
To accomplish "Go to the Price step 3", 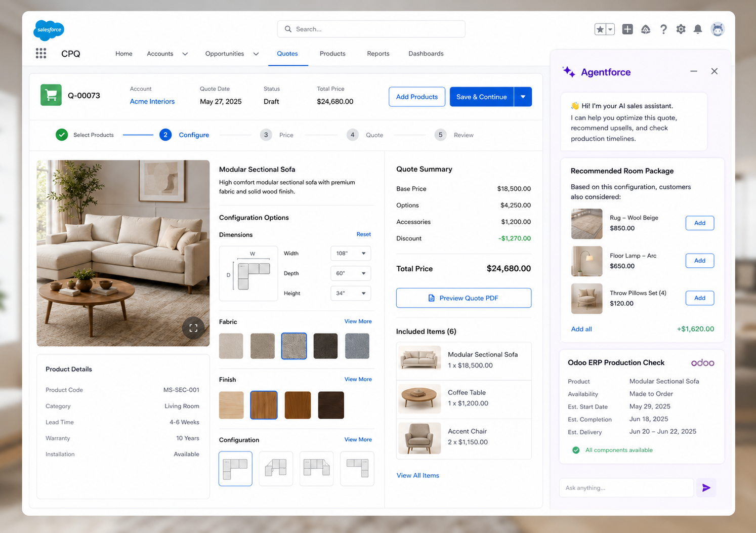I will coord(277,135).
